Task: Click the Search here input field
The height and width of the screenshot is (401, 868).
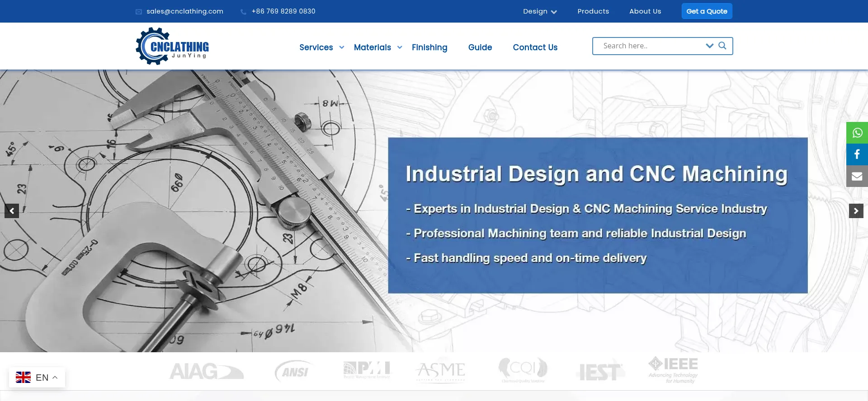Action: pos(651,46)
